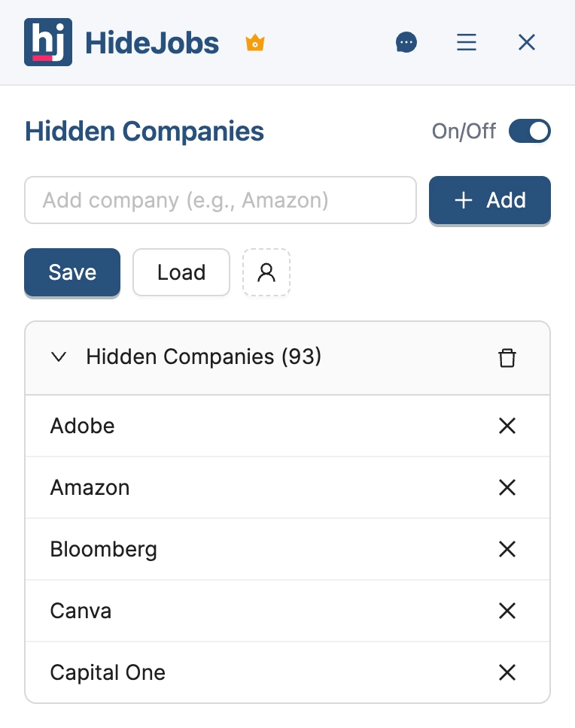This screenshot has width=575, height=728.
Task: Open the account profile icon
Action: (266, 272)
